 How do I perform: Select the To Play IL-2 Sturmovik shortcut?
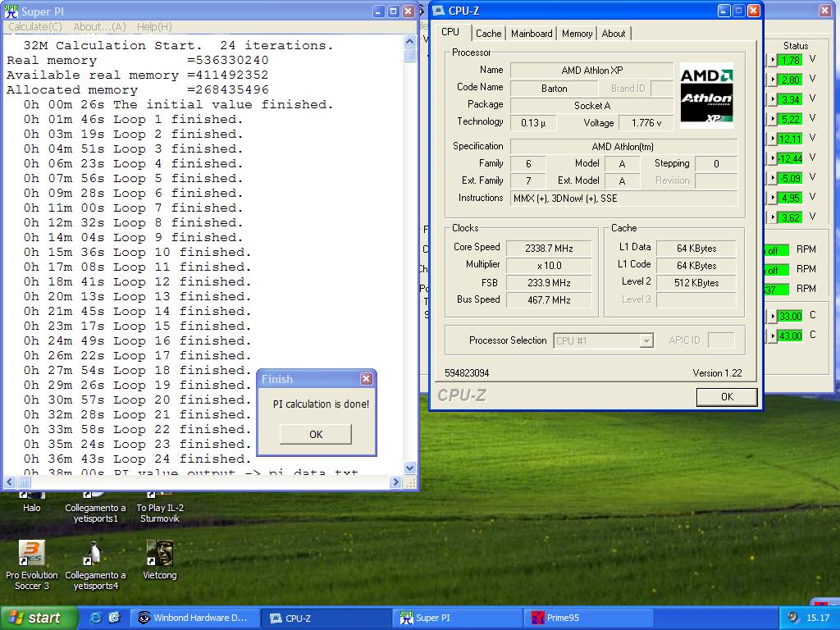tap(160, 506)
